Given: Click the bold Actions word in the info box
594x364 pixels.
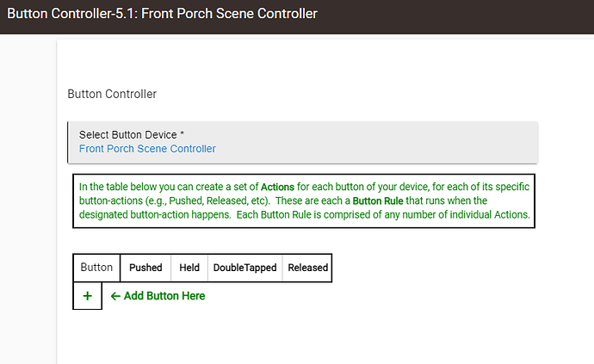Looking at the screenshot, I should 277,187.
